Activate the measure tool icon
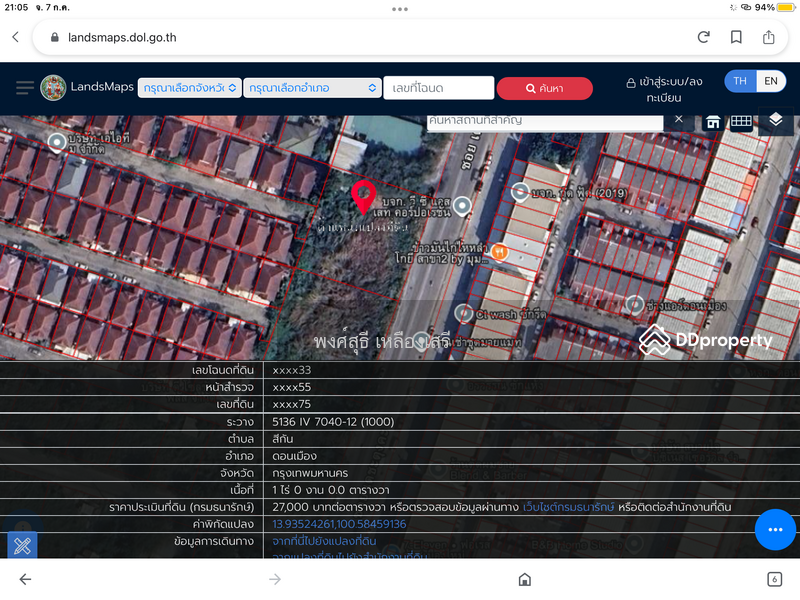Viewport: 800px width, 600px height. [22, 545]
